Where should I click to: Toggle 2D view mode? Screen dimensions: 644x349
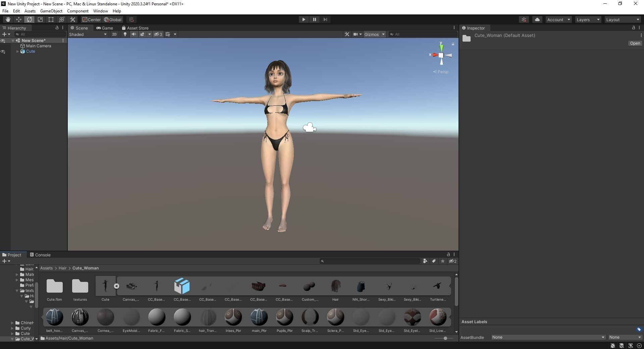(x=114, y=34)
